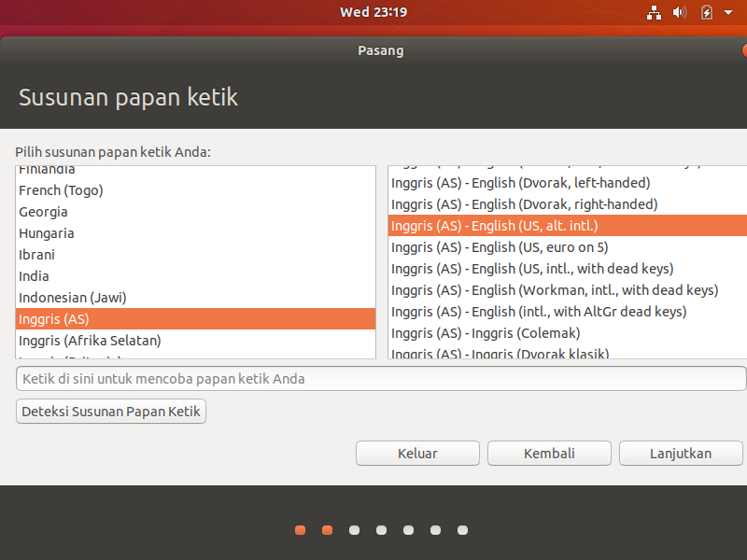Select Inggris (Afrika Selatan)
Screen dimensions: 747x560
196,341
